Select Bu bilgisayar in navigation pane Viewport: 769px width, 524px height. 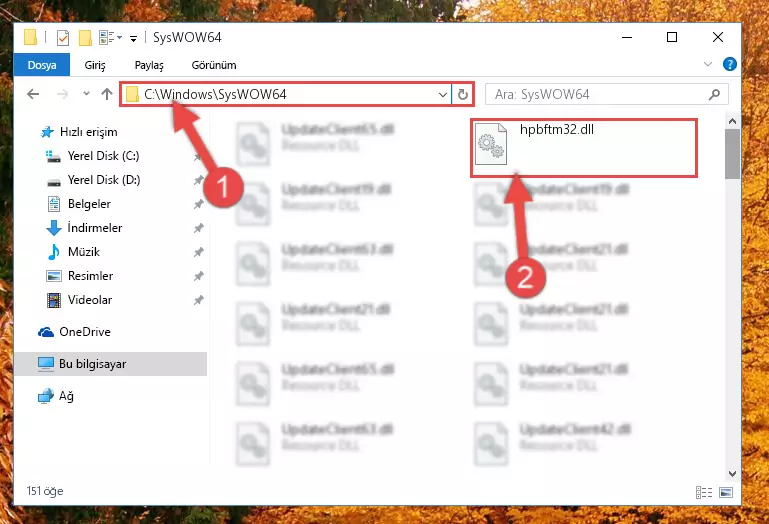pyautogui.click(x=110, y=364)
